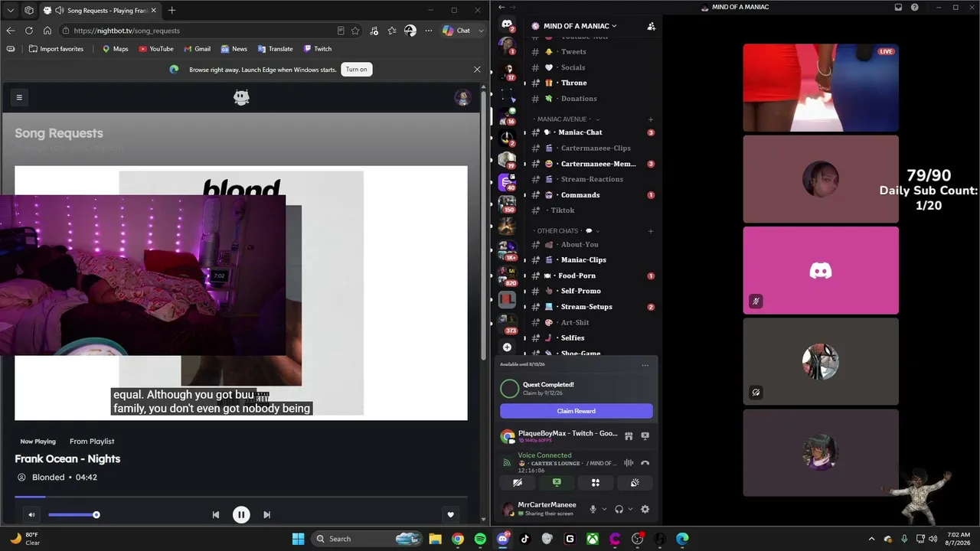Expand the Edge tab search dropdown
The width and height of the screenshot is (980, 551).
(x=11, y=10)
